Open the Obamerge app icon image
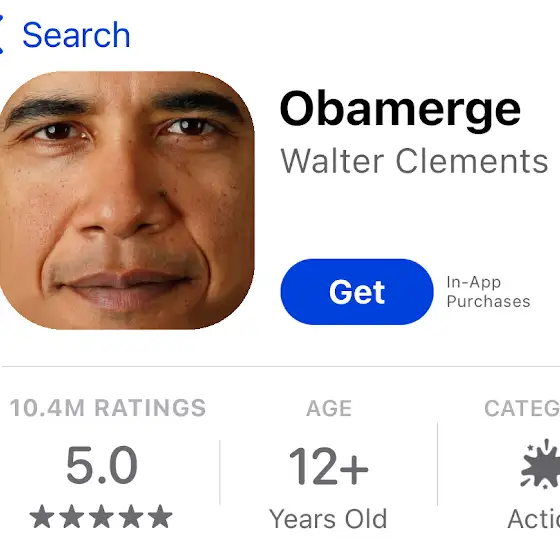Viewport: 560px width, 560px height. pyautogui.click(x=127, y=200)
